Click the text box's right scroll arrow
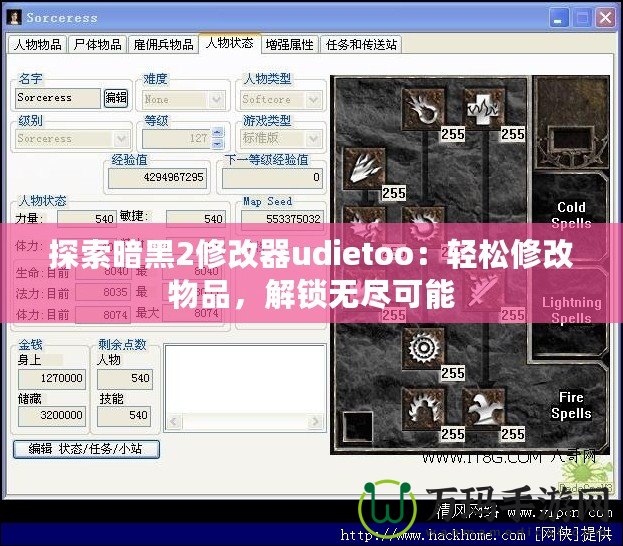Screen dimensions: 623x546 coord(316,422)
